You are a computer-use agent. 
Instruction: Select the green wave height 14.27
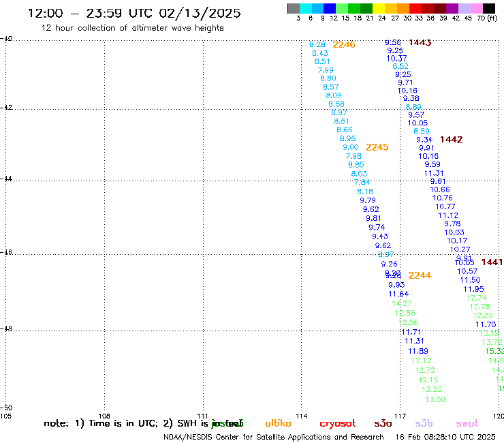click(x=401, y=303)
